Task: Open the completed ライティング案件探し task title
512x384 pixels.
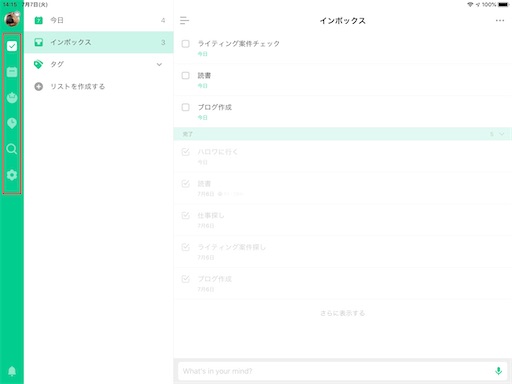Action: [232, 247]
